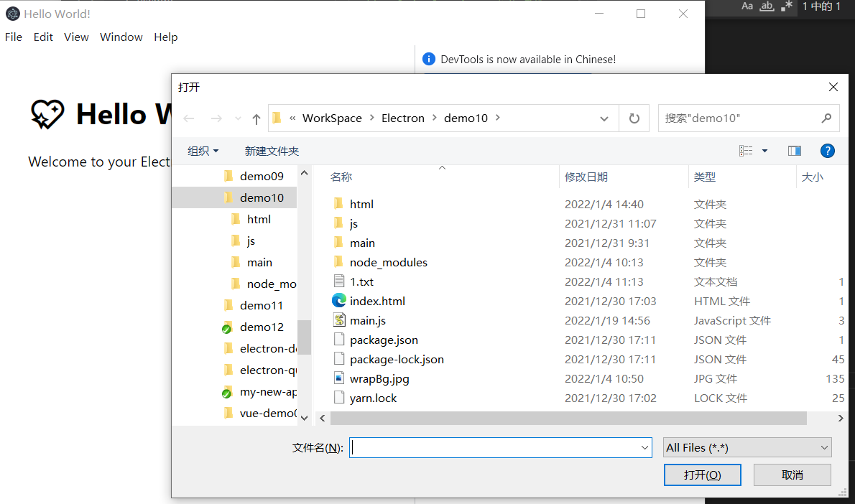This screenshot has width=855, height=504.
Task: Create a new folder with 新建文件夹
Action: [x=272, y=151]
